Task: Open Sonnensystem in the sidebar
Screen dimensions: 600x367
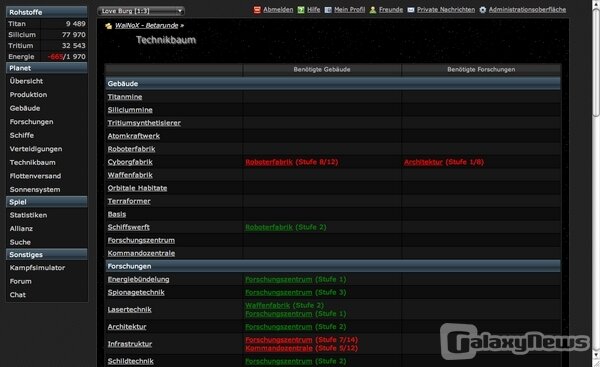Action: (35, 189)
